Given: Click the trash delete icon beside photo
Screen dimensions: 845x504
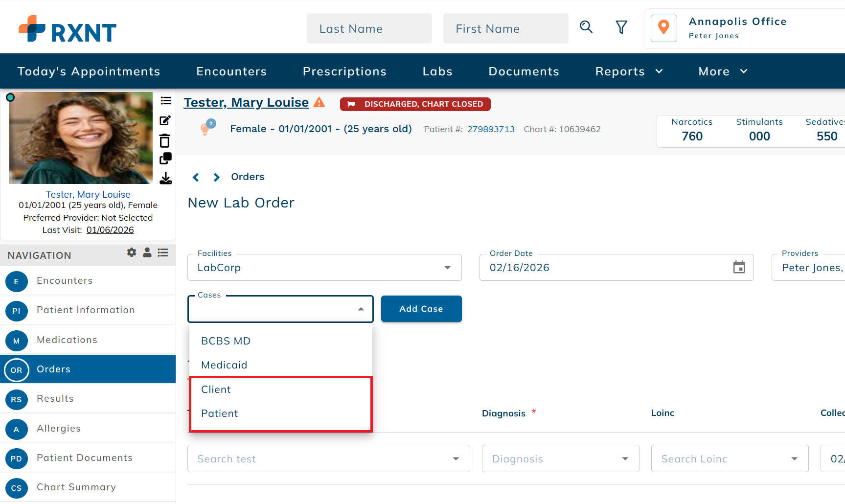Looking at the screenshot, I should (x=165, y=141).
